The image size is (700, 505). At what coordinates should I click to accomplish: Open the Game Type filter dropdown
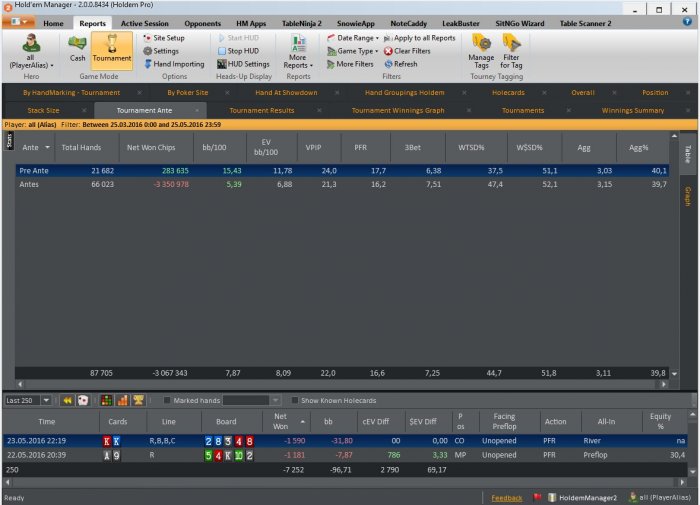coord(352,51)
